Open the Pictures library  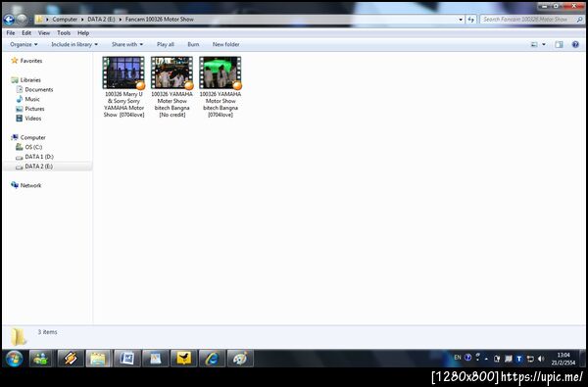click(30, 109)
